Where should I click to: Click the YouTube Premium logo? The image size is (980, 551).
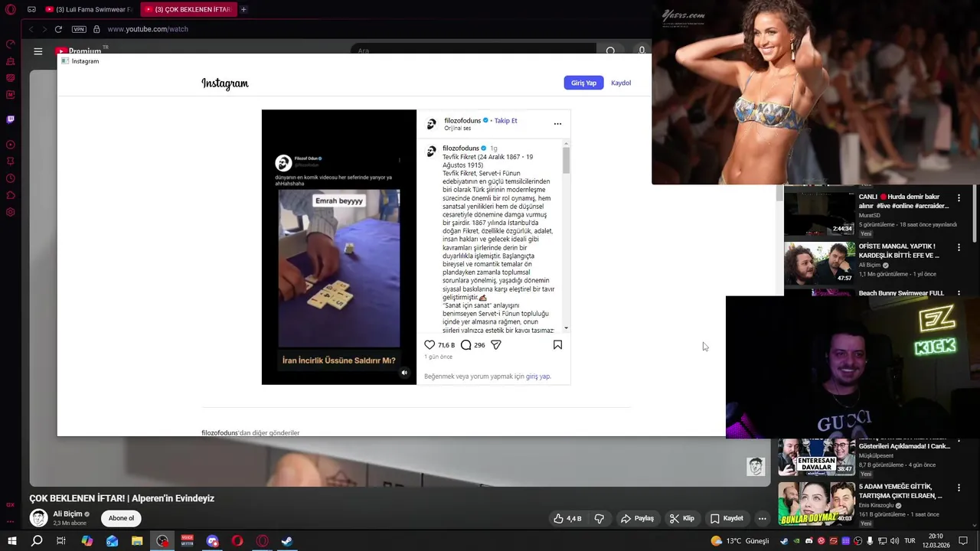click(x=80, y=51)
